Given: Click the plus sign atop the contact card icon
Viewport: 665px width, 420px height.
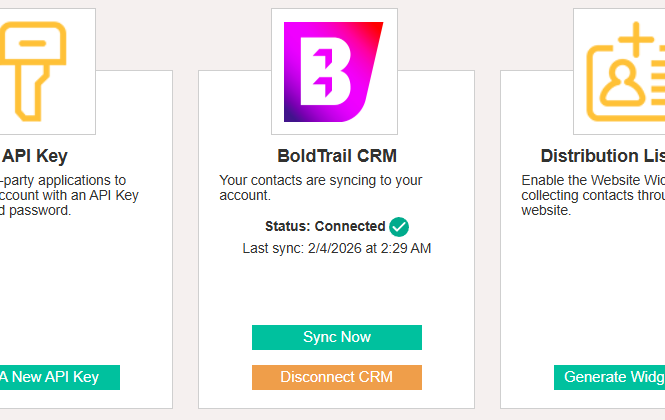Looking at the screenshot, I should (x=636, y=39).
